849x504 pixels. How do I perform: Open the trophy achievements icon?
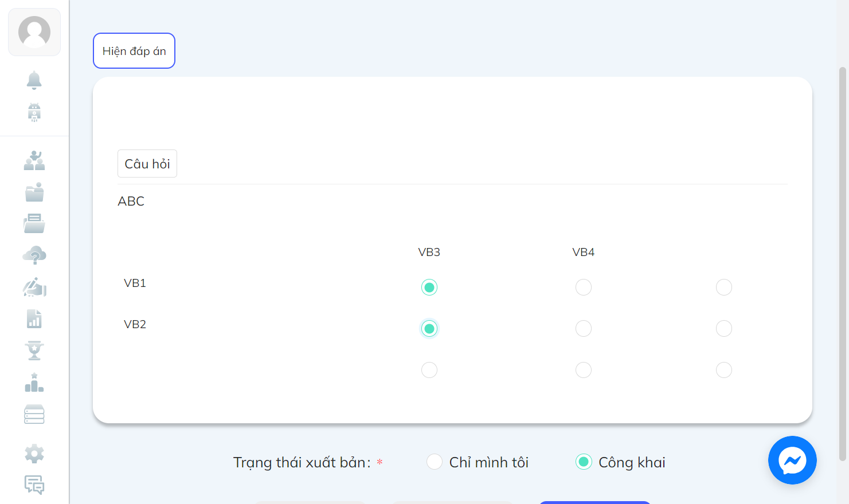point(34,351)
